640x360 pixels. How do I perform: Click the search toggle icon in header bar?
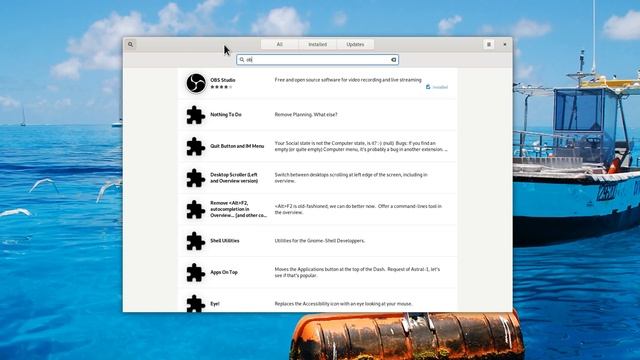[131, 44]
